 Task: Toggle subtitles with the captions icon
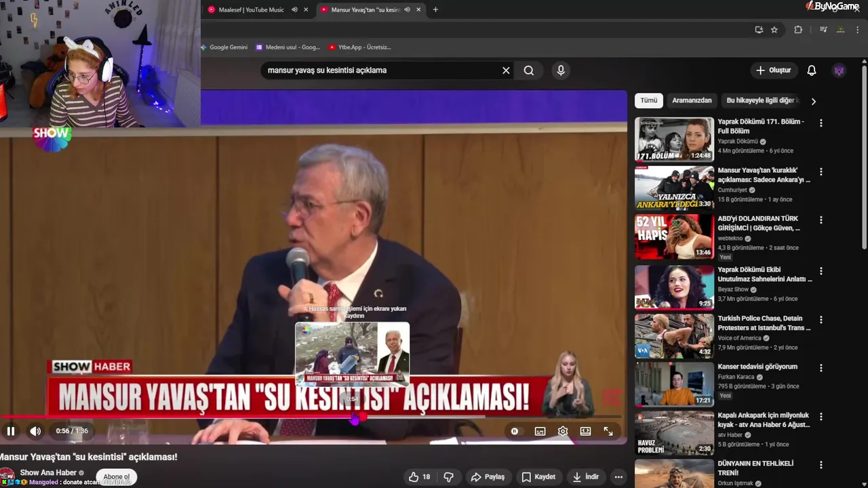pos(540,431)
